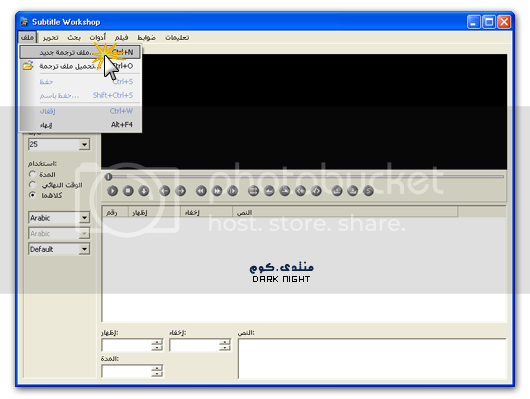Select the المدة radio option
Viewport: 530px width, 399px height.
[32, 174]
